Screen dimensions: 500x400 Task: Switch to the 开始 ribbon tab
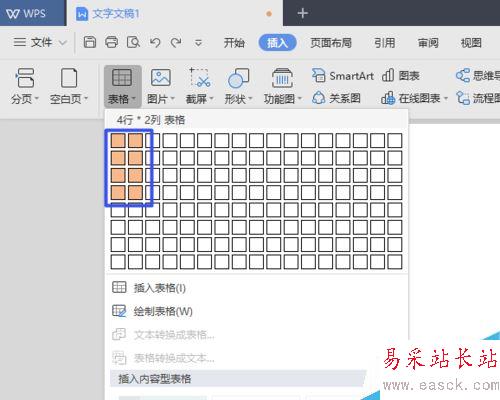[x=234, y=43]
